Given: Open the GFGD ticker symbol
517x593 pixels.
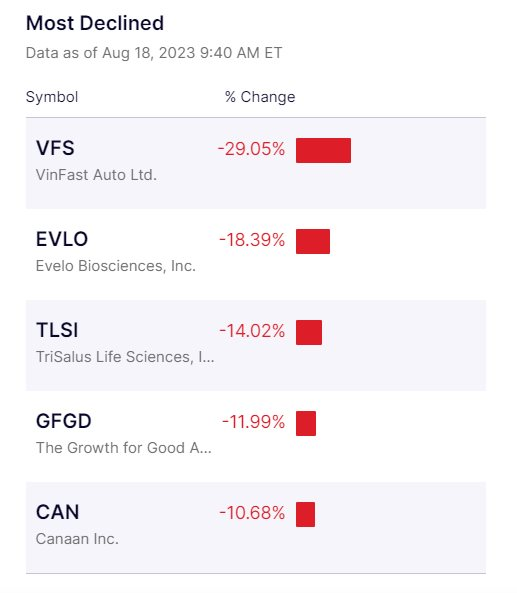Looking at the screenshot, I should [64, 421].
